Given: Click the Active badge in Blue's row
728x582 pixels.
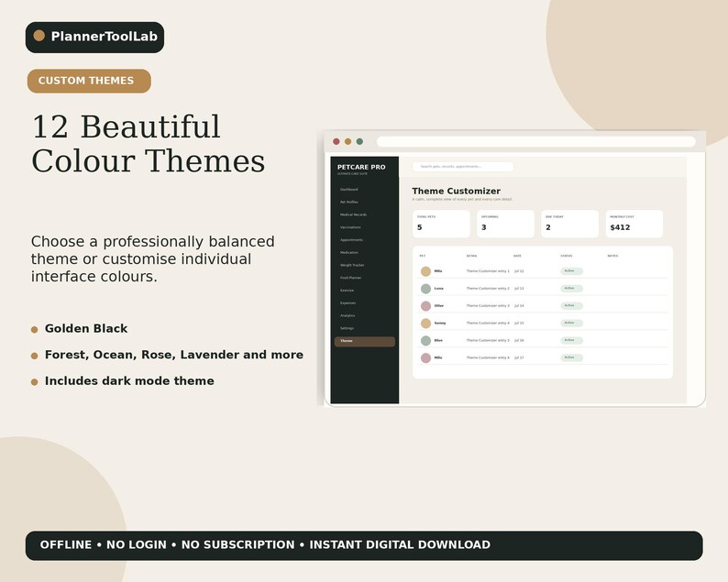Looking at the screenshot, I should point(571,340).
